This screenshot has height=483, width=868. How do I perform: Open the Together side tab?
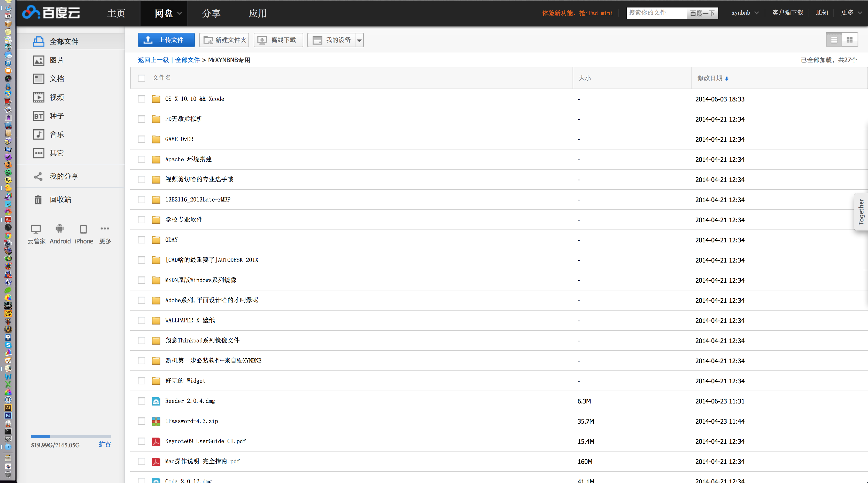861,211
